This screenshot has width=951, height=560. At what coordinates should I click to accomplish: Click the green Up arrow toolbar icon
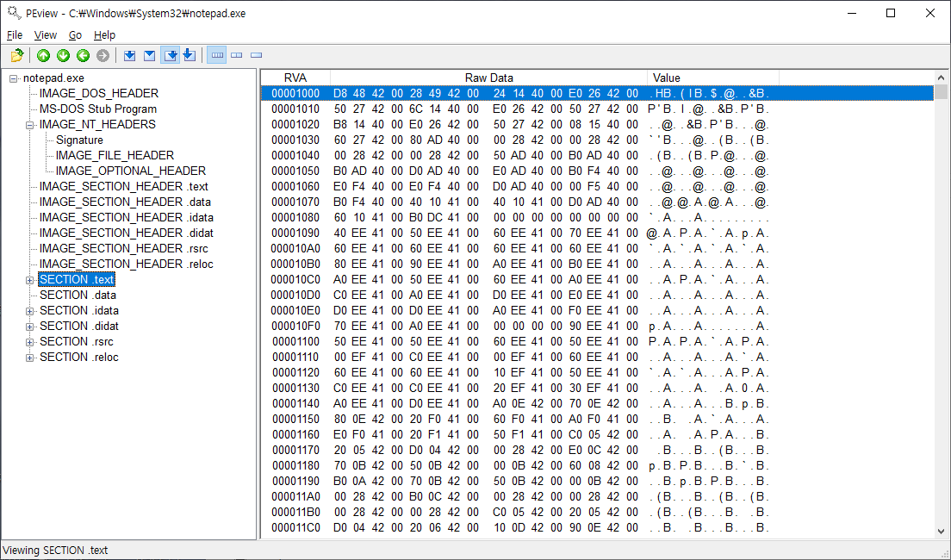pos(43,56)
